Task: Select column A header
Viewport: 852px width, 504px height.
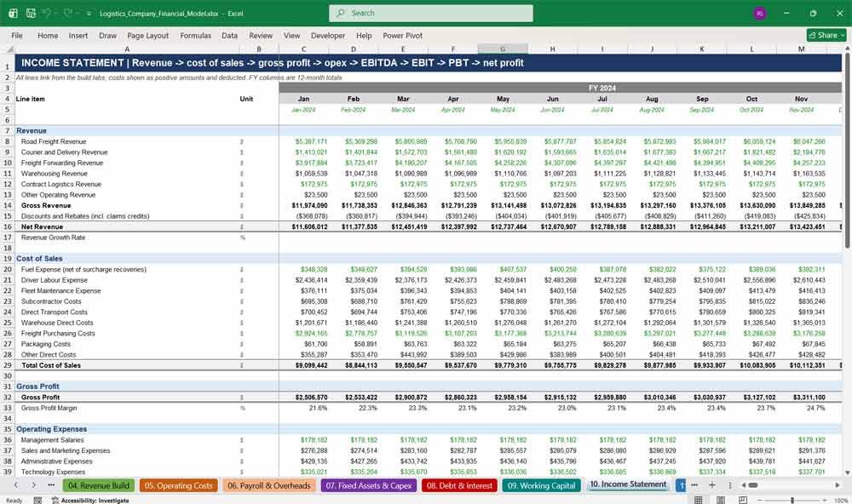Action: [x=127, y=49]
